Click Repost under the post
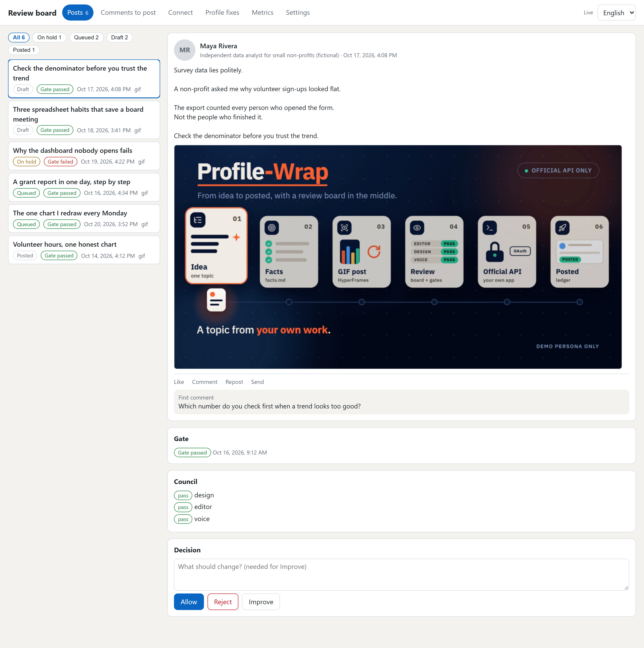Image resolution: width=644 pixels, height=648 pixels. 234,382
